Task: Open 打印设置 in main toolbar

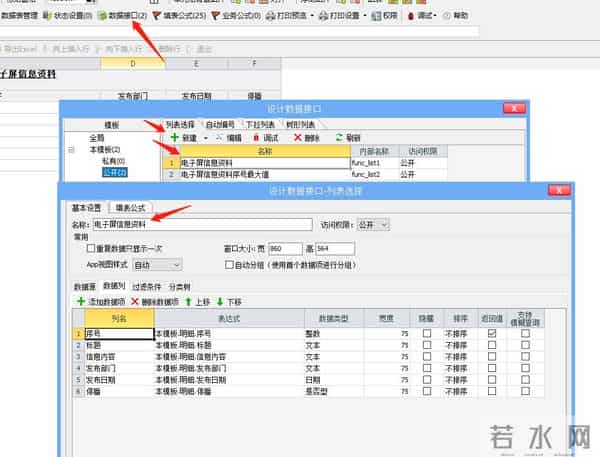Action: tap(339, 16)
